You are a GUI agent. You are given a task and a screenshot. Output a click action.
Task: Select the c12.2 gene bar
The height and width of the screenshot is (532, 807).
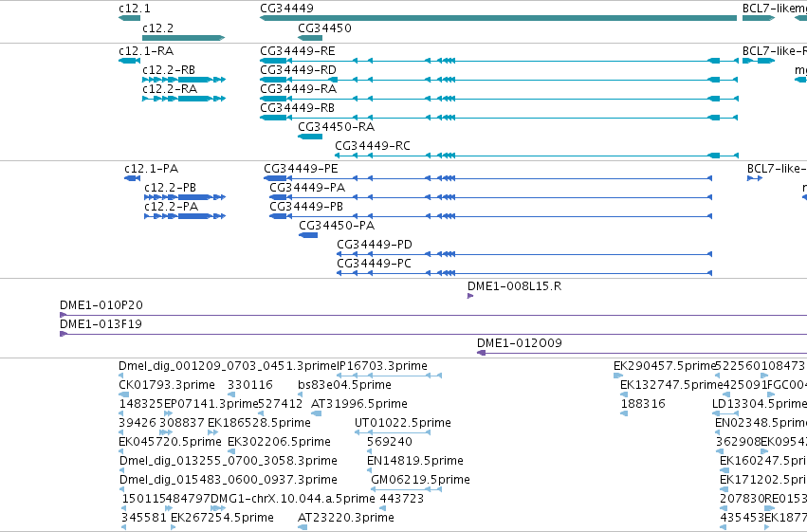point(184,38)
